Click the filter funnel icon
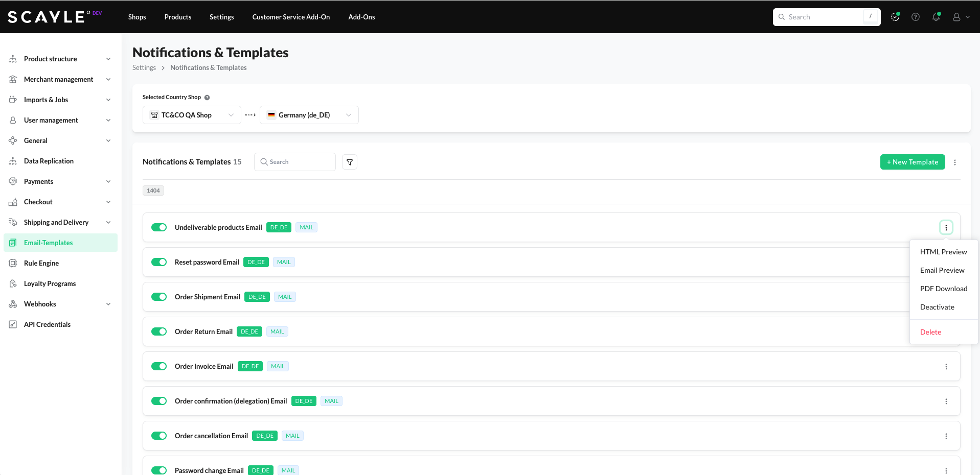Viewport: 980px width, 475px height. coord(350,162)
